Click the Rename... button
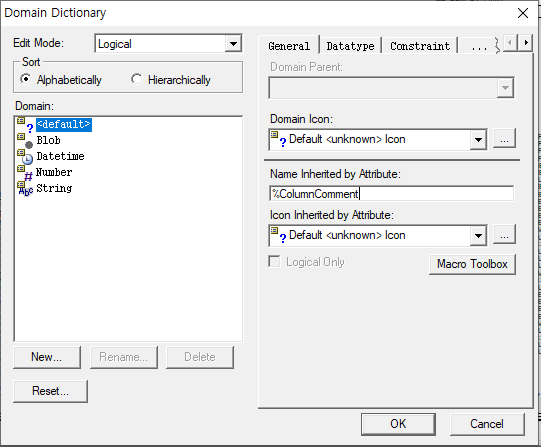 [x=124, y=357]
